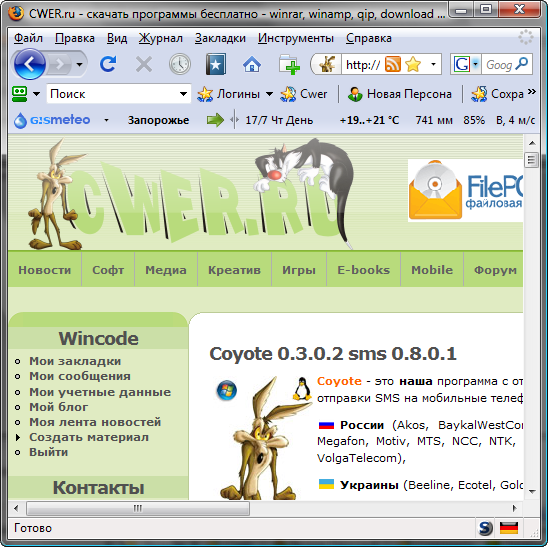The width and height of the screenshot is (548, 547).
Task: Open the Логины toolbar button
Action: [229, 94]
